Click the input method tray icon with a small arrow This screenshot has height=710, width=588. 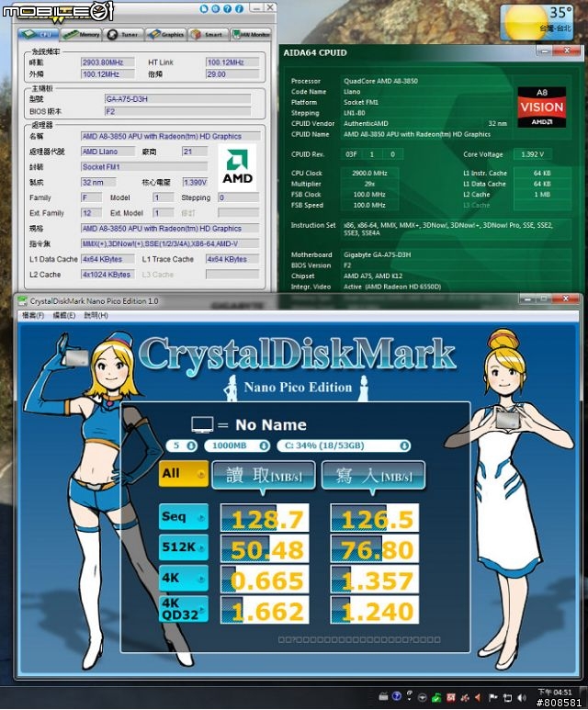pyautogui.click(x=410, y=695)
